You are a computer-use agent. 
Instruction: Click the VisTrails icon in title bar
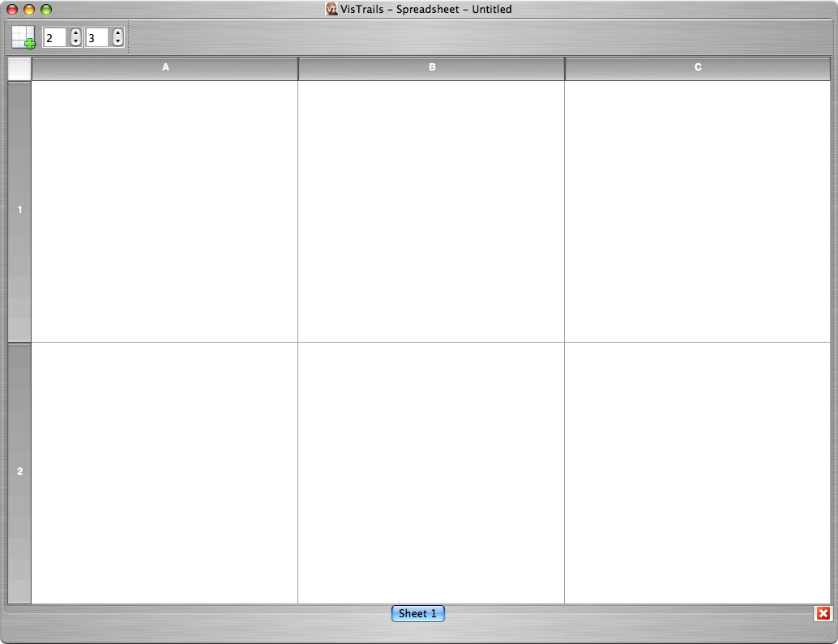[x=331, y=10]
